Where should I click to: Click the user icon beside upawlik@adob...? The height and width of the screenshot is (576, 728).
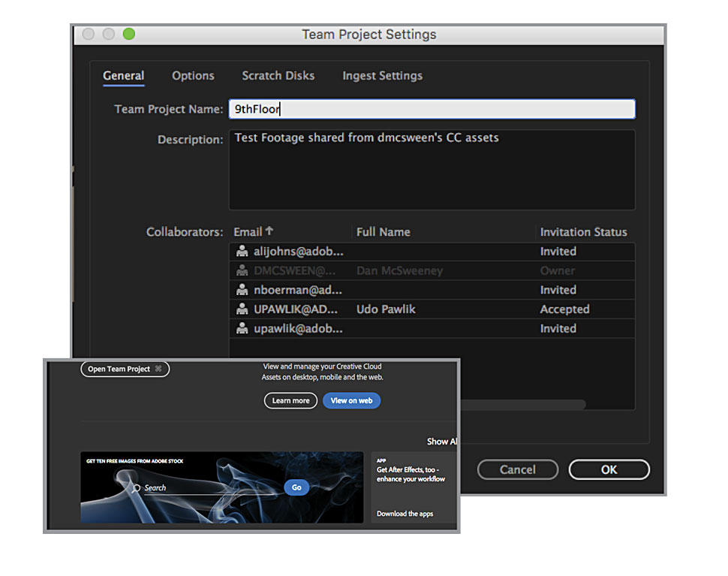click(x=242, y=328)
